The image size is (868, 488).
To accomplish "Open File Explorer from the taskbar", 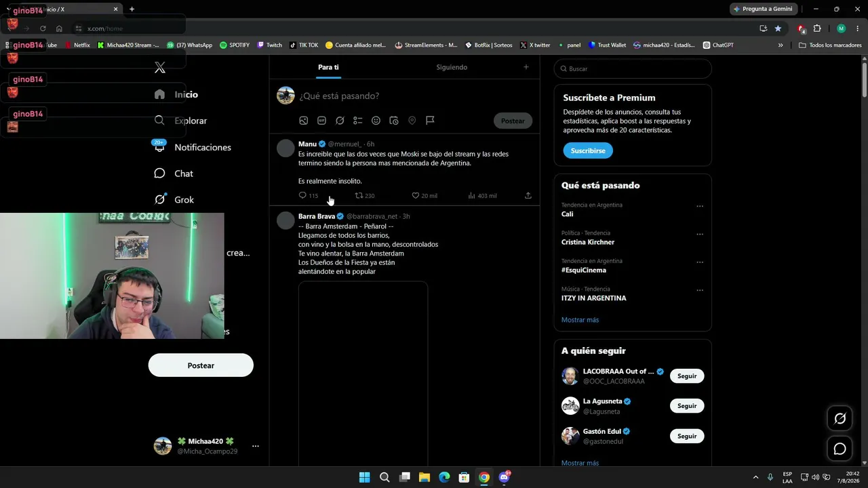I will (424, 477).
